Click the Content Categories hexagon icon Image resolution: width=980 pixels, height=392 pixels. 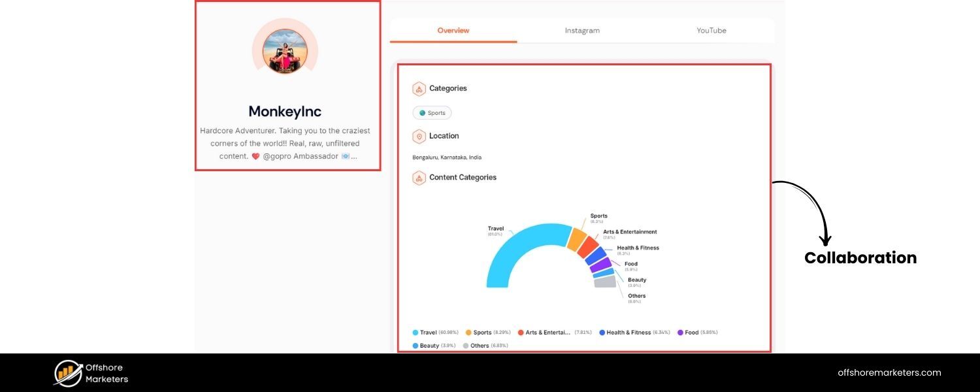419,178
